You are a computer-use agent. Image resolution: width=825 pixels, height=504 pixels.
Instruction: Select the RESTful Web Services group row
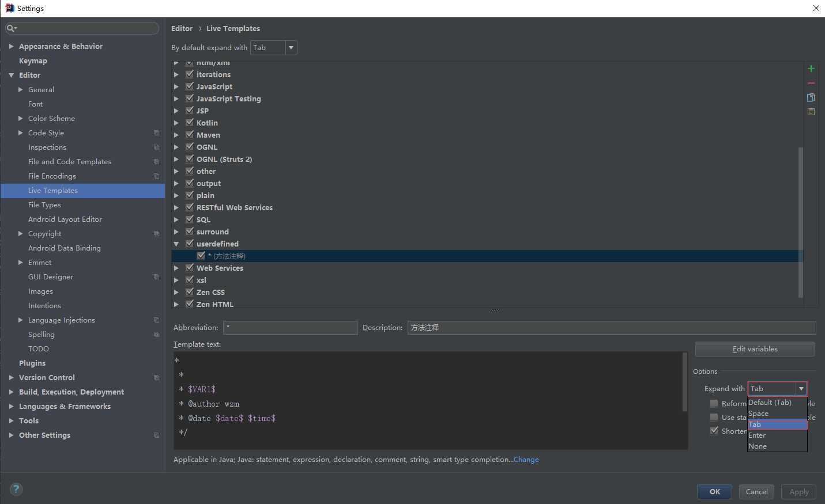click(x=487, y=207)
